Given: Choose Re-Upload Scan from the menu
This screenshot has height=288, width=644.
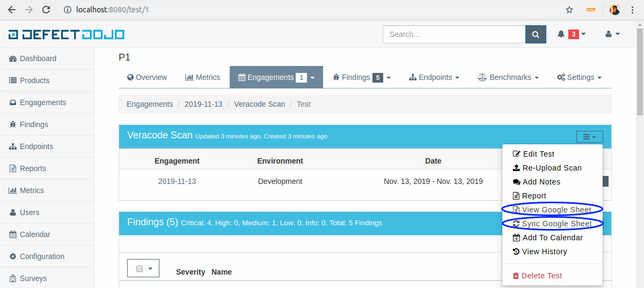Looking at the screenshot, I should (552, 168).
